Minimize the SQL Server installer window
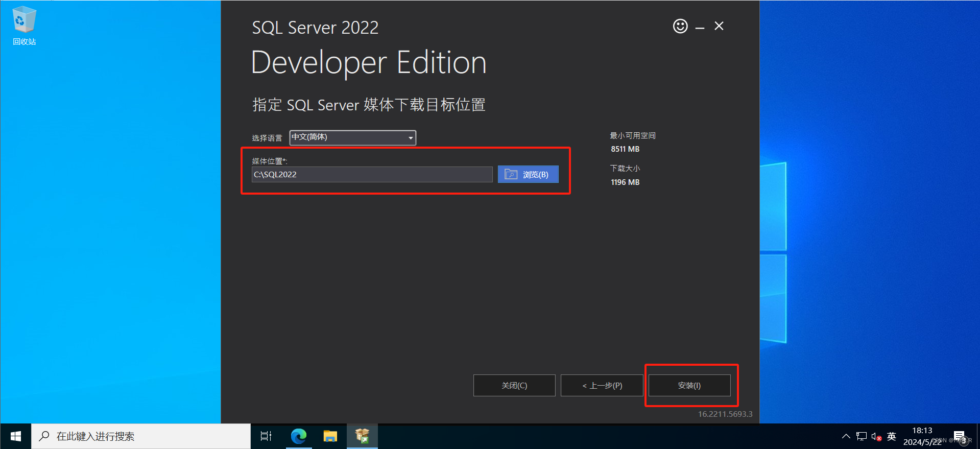 (x=700, y=27)
